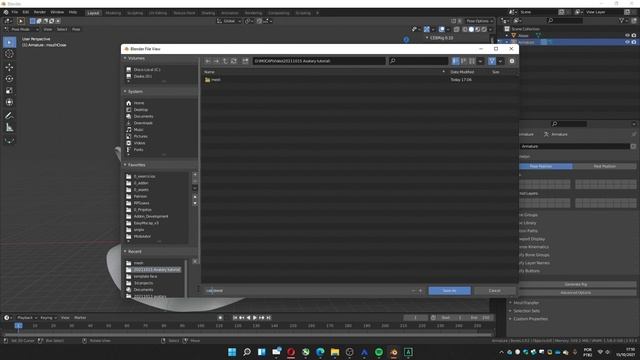The image size is (640, 360).
Task: Open the Home system folder
Action: (x=139, y=103)
